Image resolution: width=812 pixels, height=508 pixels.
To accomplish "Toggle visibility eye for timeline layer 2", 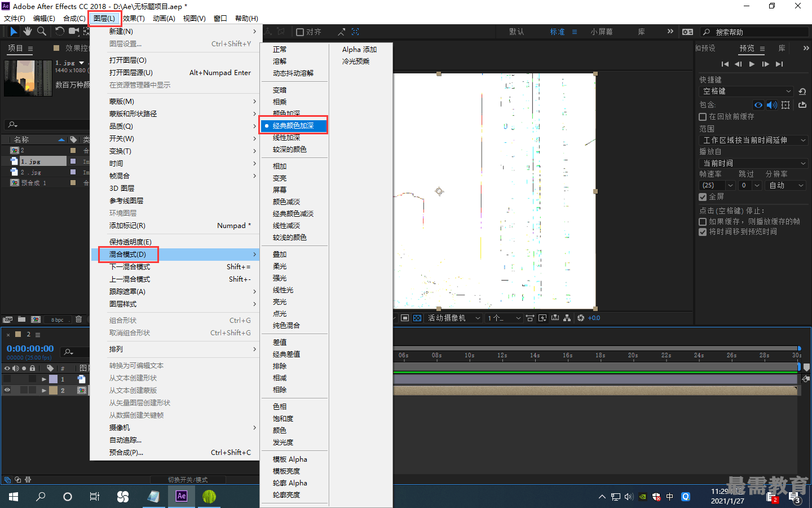I will click(7, 390).
